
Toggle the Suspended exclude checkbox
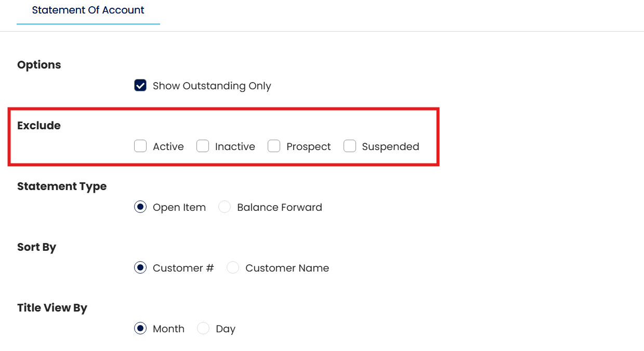pyautogui.click(x=350, y=146)
